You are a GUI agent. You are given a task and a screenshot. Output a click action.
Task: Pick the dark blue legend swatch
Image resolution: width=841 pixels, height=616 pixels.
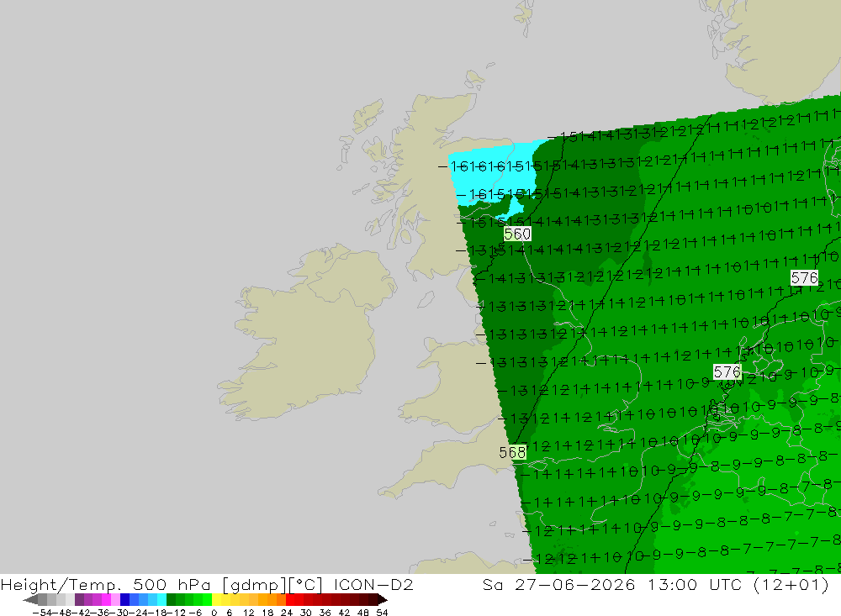(124, 599)
